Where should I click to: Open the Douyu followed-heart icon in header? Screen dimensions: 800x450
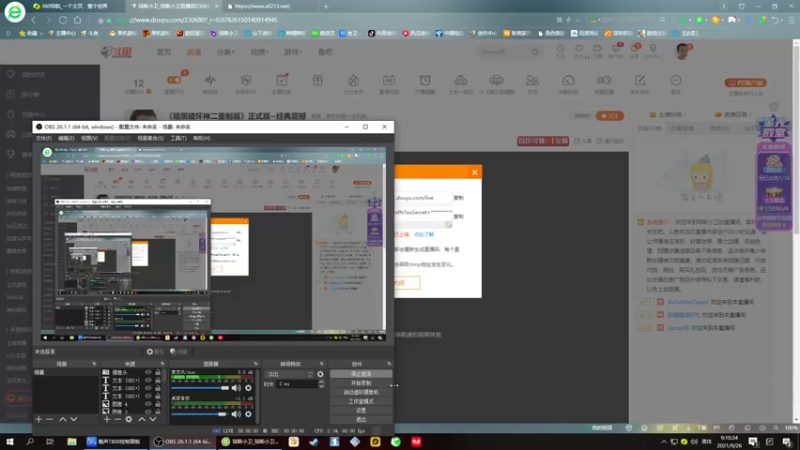click(579, 49)
